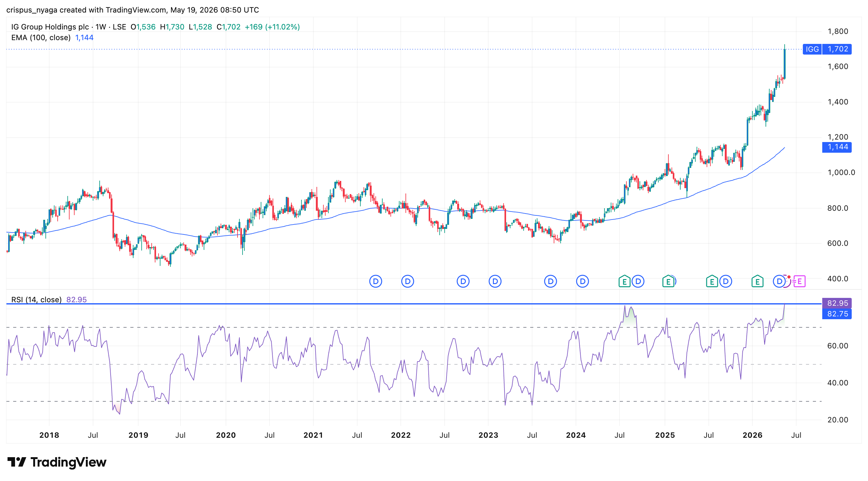Click the 20.00 RSI axis label
This screenshot has width=868, height=481.
click(x=838, y=420)
